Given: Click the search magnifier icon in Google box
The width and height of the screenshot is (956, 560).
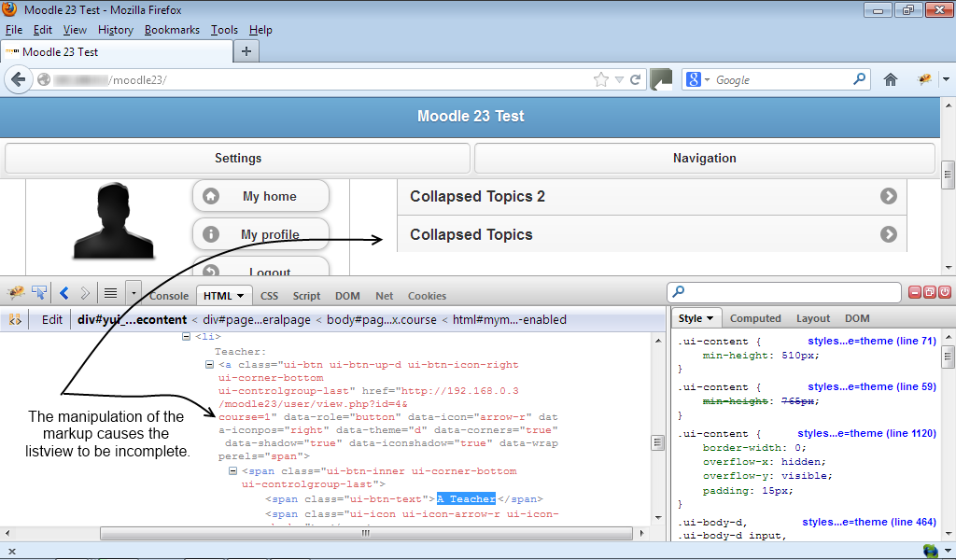Looking at the screenshot, I should click(859, 79).
